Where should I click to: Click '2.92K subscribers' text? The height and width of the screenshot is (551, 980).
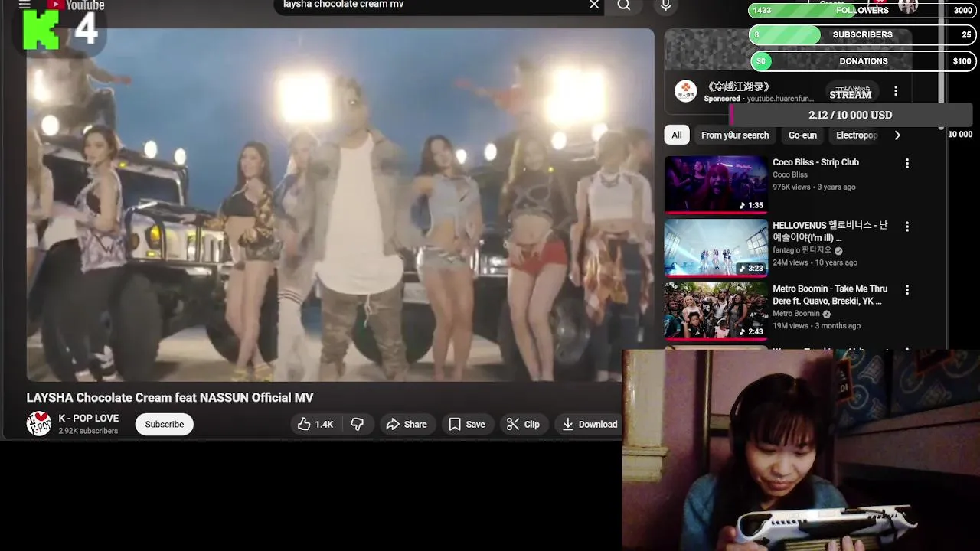[x=88, y=431]
